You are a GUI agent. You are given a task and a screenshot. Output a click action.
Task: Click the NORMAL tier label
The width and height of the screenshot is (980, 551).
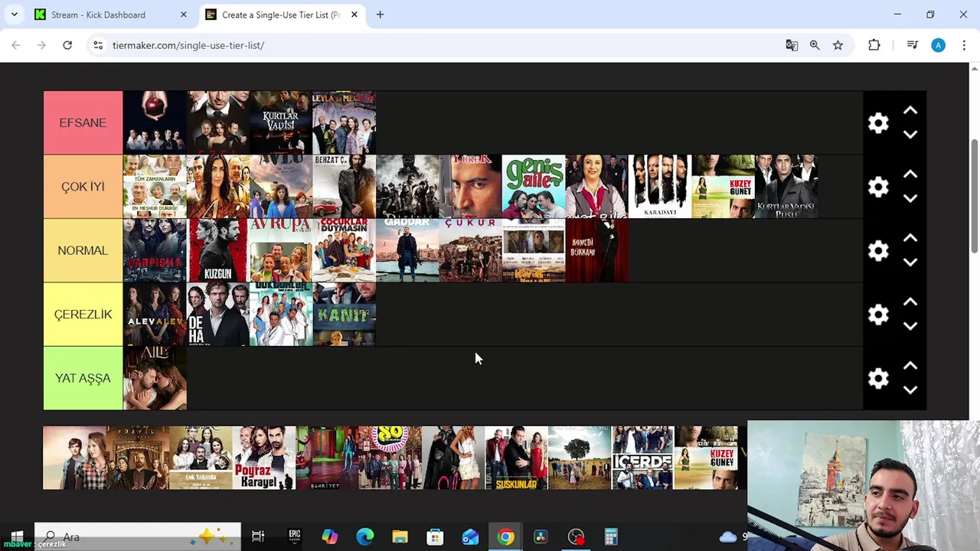pyautogui.click(x=83, y=250)
